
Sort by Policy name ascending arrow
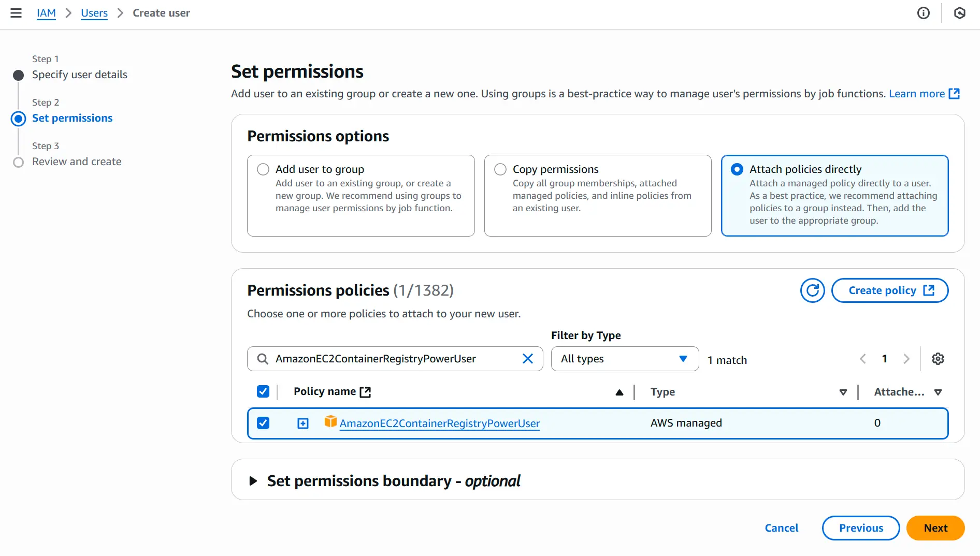point(619,392)
